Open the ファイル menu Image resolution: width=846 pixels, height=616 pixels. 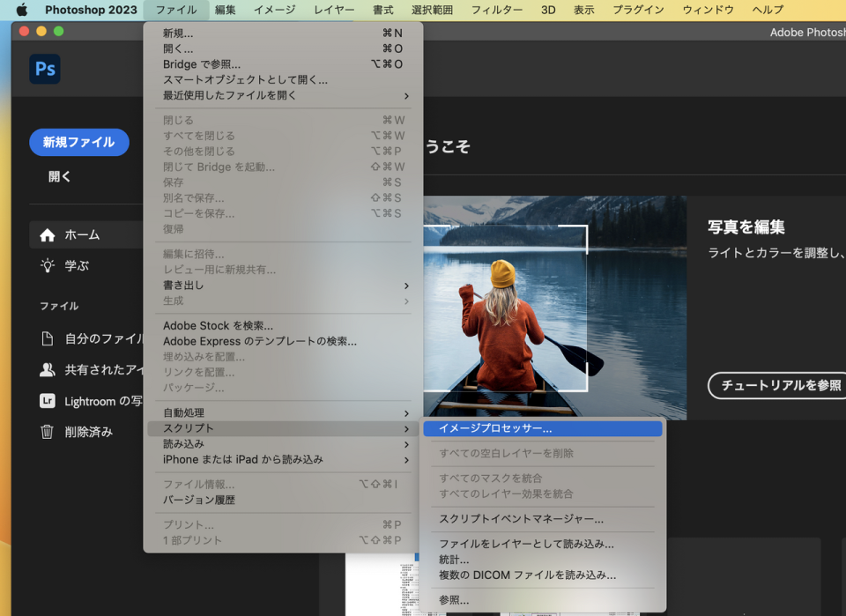click(x=176, y=10)
